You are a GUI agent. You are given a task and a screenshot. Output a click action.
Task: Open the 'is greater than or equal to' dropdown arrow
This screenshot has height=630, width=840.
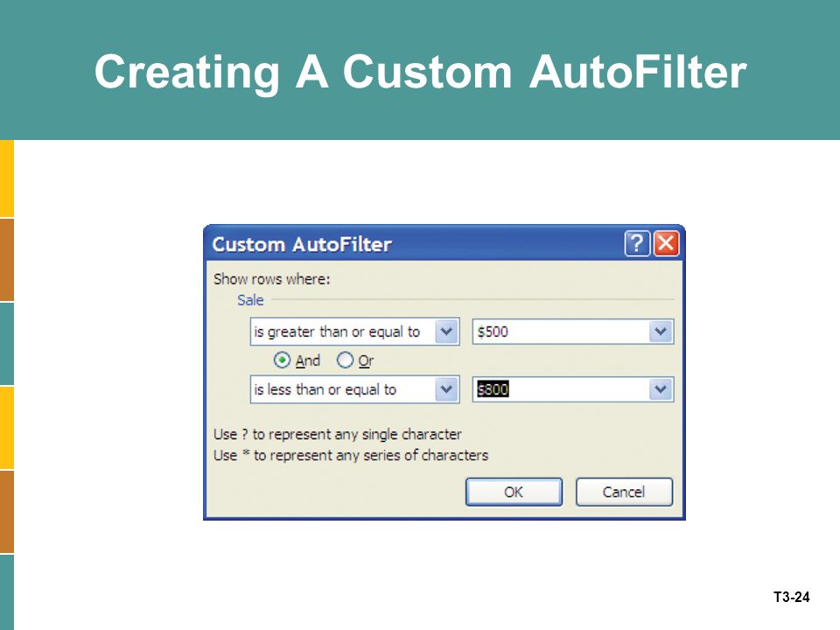coord(446,332)
